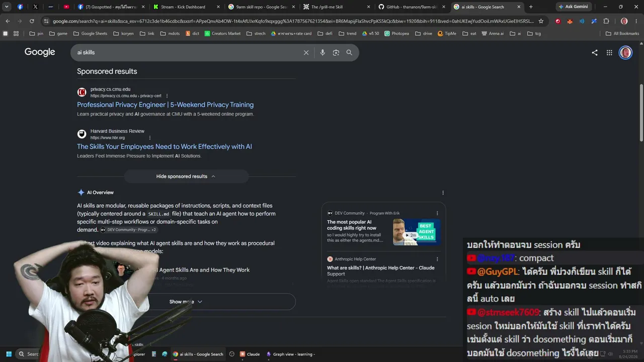Open the tcg bookmark folder
644x362 pixels.
534,34
